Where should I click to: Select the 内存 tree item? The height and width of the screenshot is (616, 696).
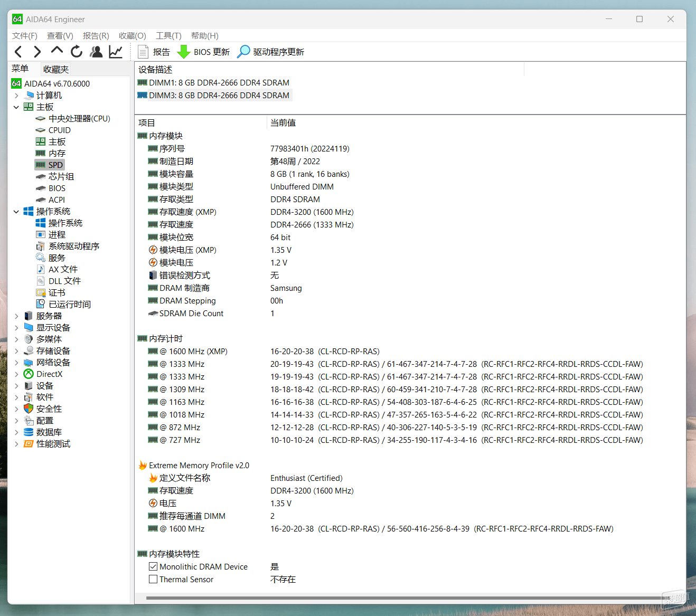pos(51,154)
